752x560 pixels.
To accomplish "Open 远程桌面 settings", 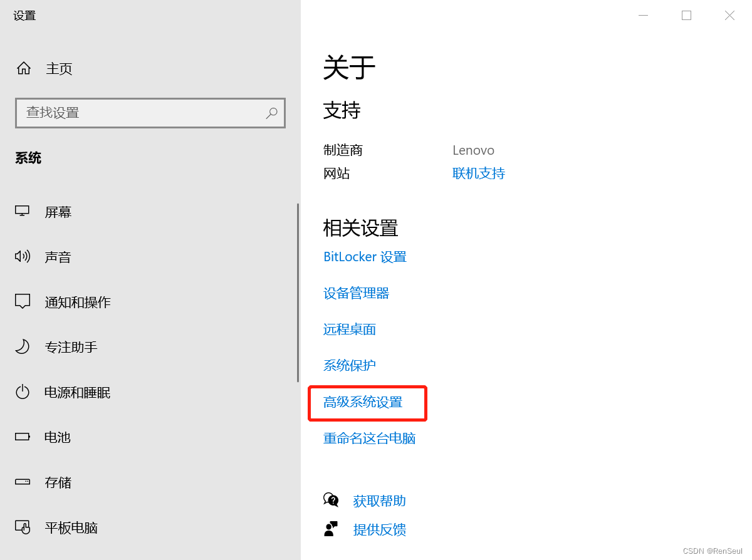I will 349,329.
